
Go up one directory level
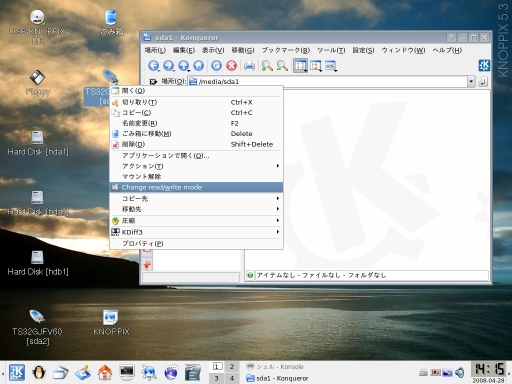(x=184, y=65)
